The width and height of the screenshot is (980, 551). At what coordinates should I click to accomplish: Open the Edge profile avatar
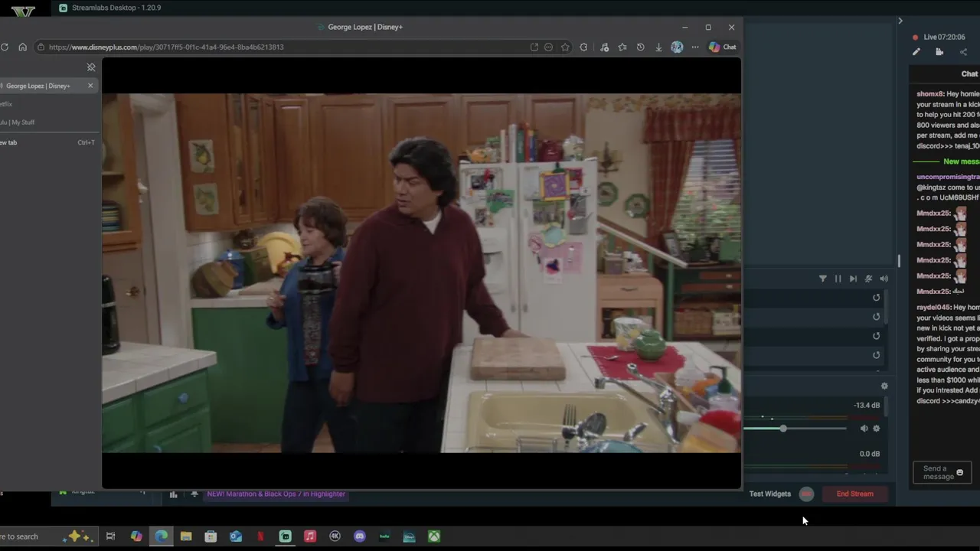677,47
